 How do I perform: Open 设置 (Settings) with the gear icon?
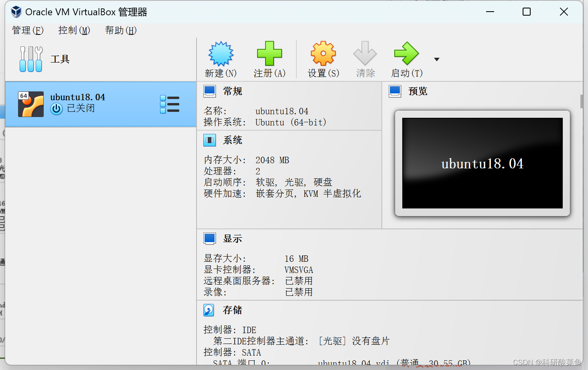click(323, 53)
